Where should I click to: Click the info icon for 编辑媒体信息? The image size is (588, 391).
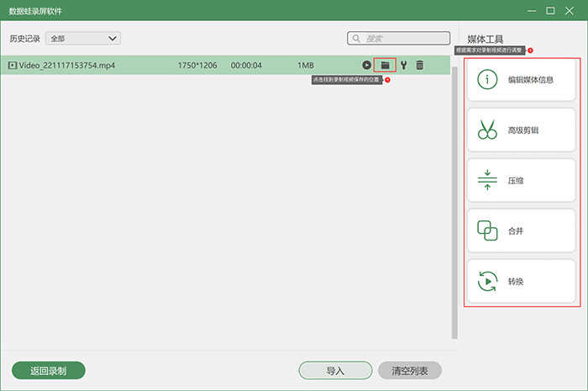pyautogui.click(x=487, y=80)
